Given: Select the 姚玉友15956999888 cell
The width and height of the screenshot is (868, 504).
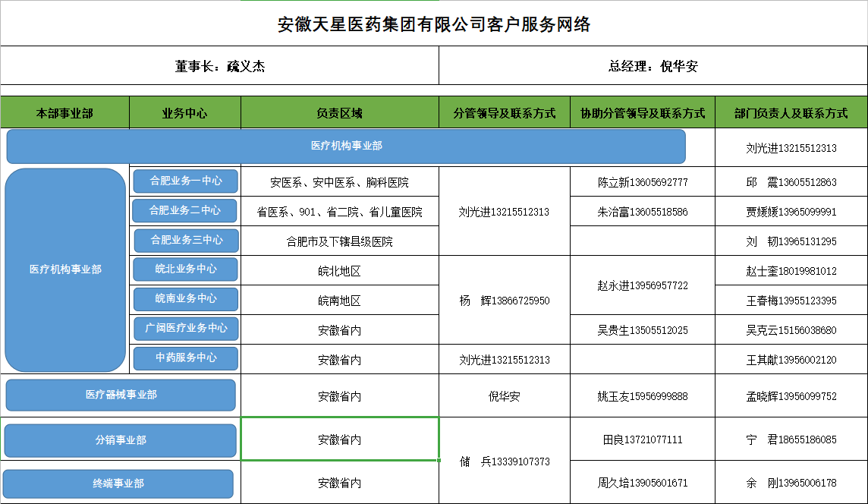Looking at the screenshot, I should pos(643,396).
